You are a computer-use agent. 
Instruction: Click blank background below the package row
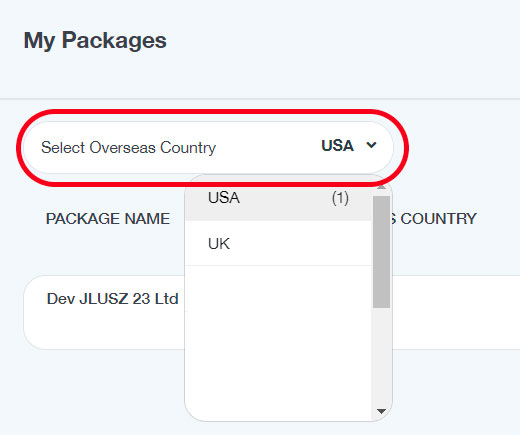click(x=100, y=392)
